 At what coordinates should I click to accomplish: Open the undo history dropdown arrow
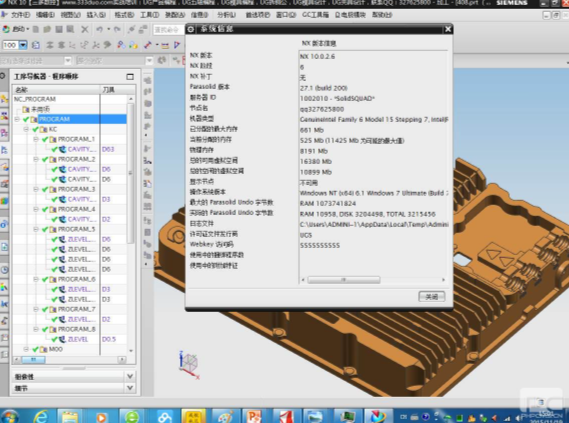coord(108,29)
